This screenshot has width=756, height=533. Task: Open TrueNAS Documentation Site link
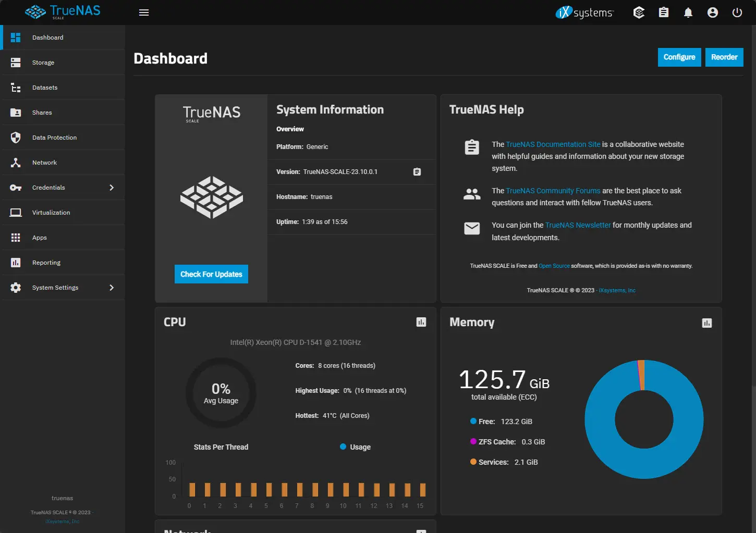click(553, 144)
